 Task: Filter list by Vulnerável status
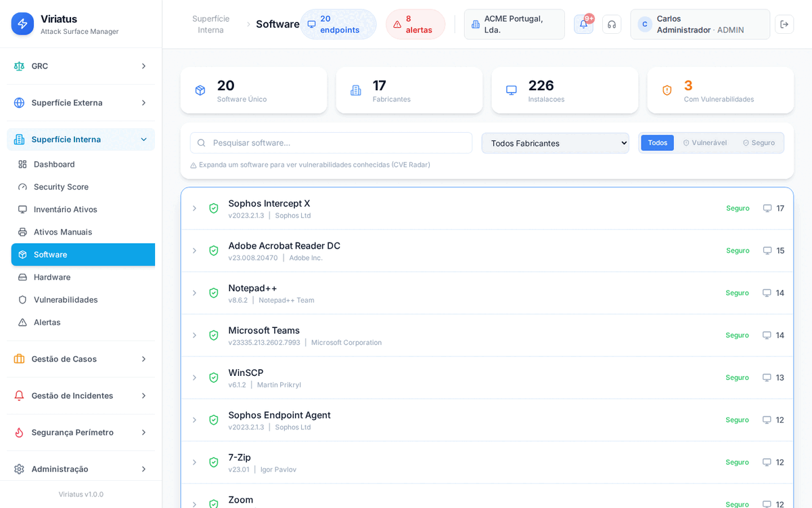tap(704, 143)
